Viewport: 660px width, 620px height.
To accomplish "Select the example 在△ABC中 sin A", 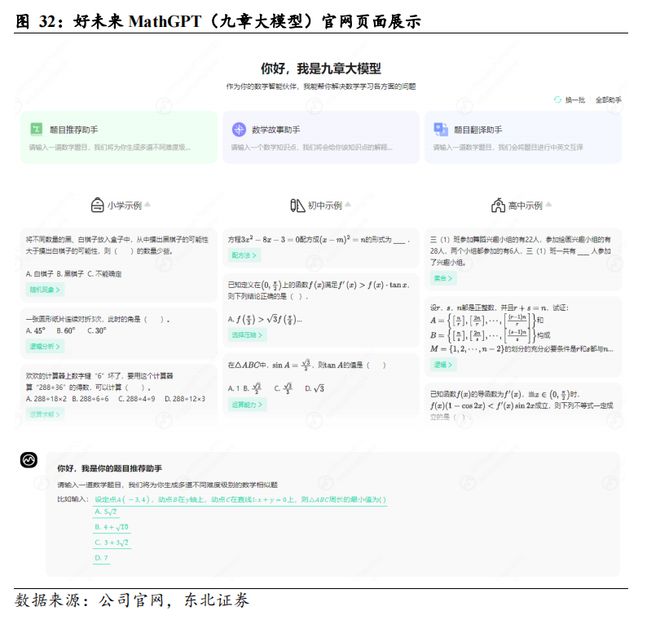I will [x=321, y=385].
